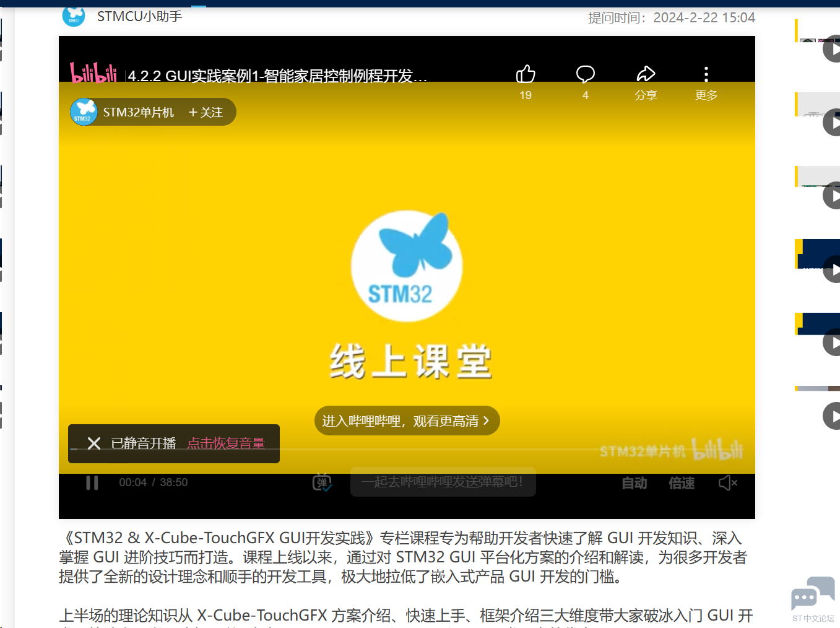Share the video via arrow icon
This screenshot has height=628, width=840.
click(646, 75)
